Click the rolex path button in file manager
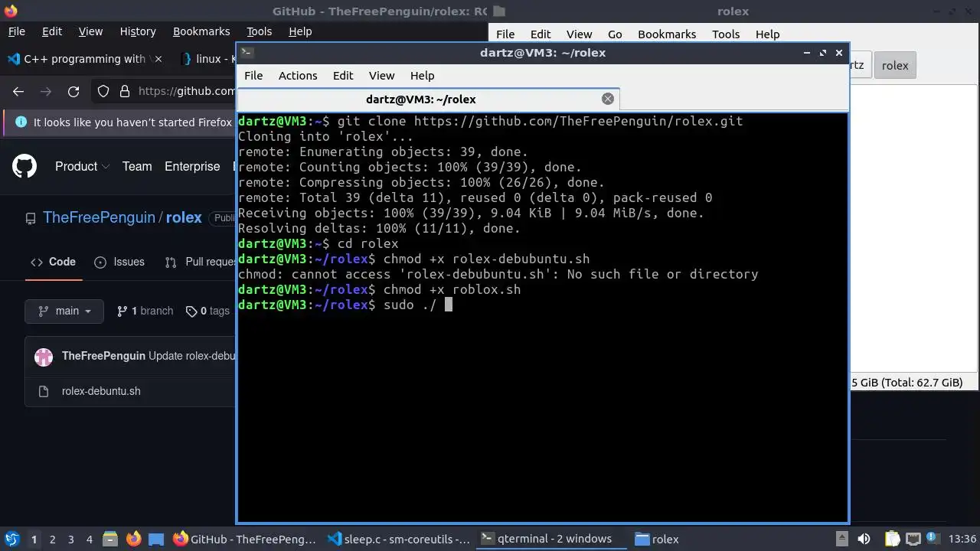980x551 pixels. [895, 65]
